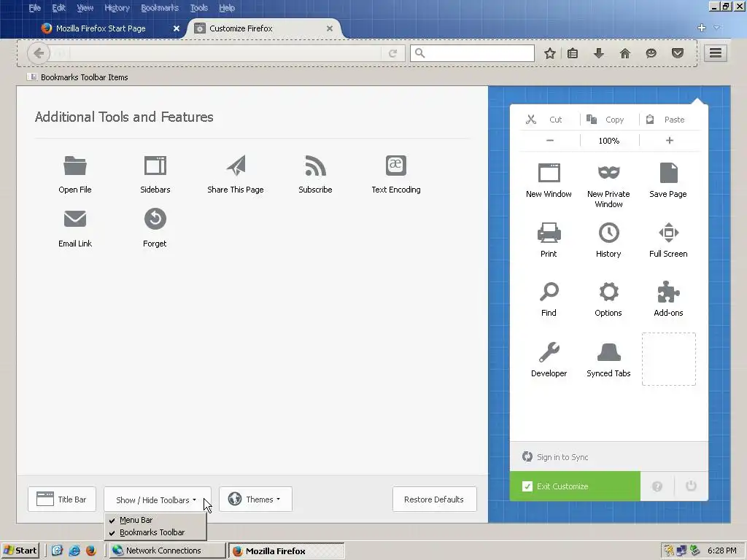
Task: Open the bookmarks list toolbar icon
Action: pos(573,53)
